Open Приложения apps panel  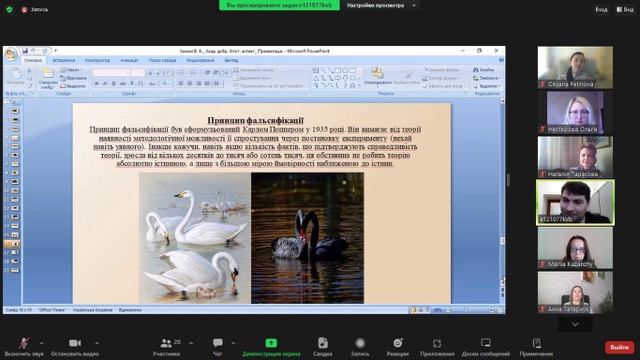click(437, 347)
